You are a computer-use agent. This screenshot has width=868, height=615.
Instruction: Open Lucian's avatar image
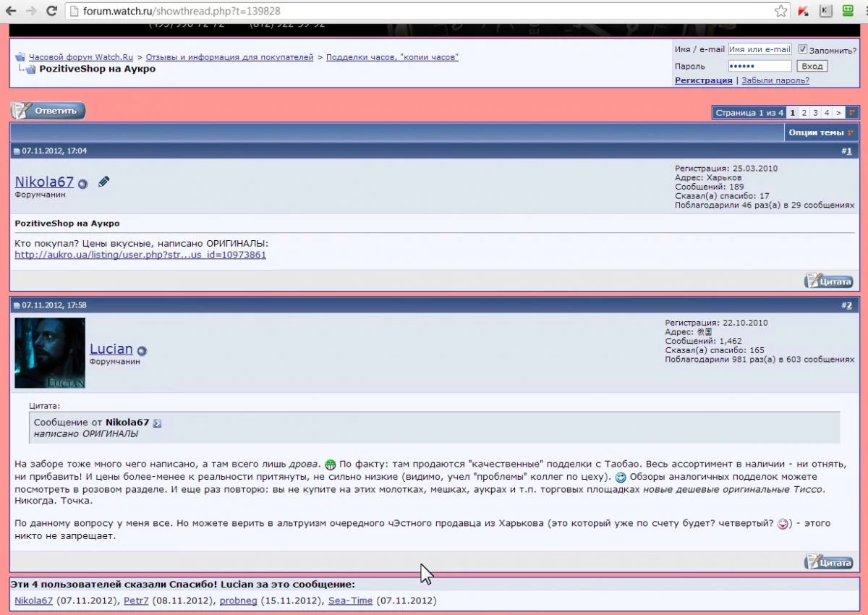point(50,353)
